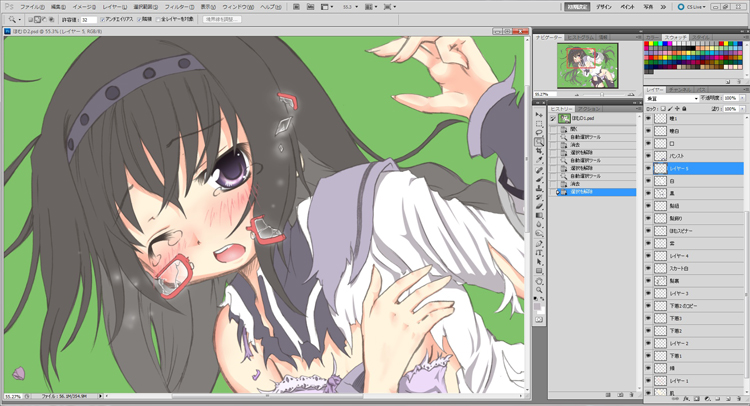The image size is (750, 406).
Task: Hide the レイヤー 4 layer
Action: [x=649, y=256]
